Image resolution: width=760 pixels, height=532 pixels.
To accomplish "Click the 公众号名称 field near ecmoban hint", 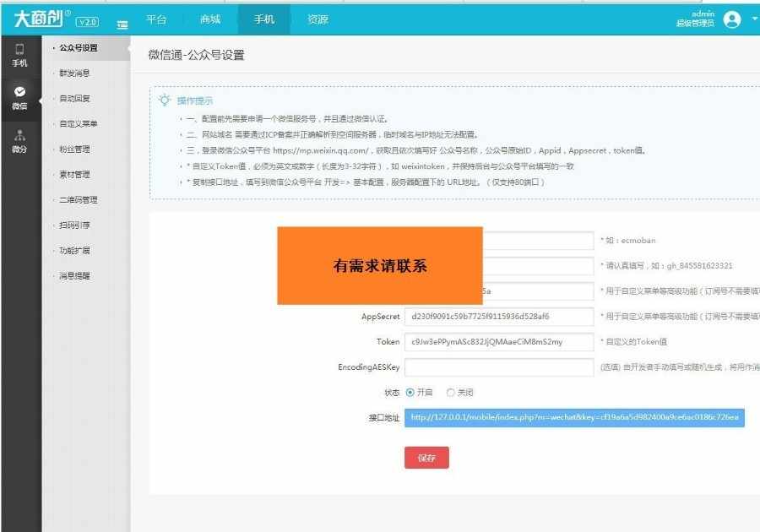I will (538, 241).
